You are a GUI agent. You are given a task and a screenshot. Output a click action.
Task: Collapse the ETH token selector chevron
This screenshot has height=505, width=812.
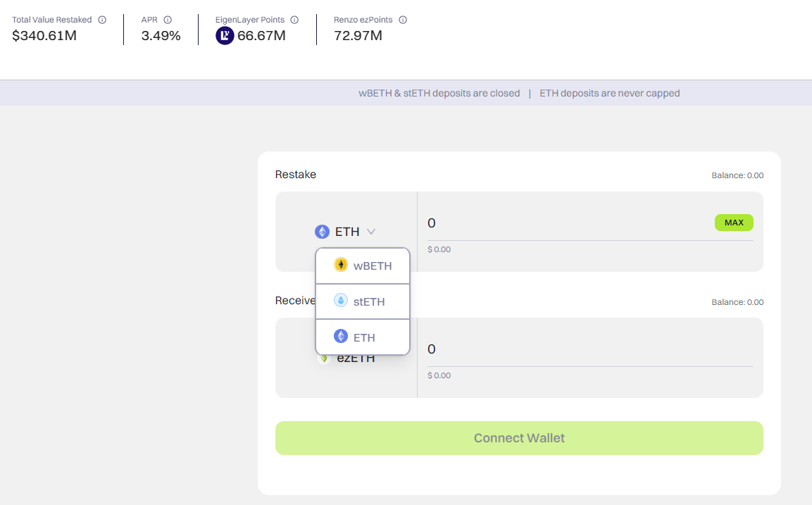[370, 232]
